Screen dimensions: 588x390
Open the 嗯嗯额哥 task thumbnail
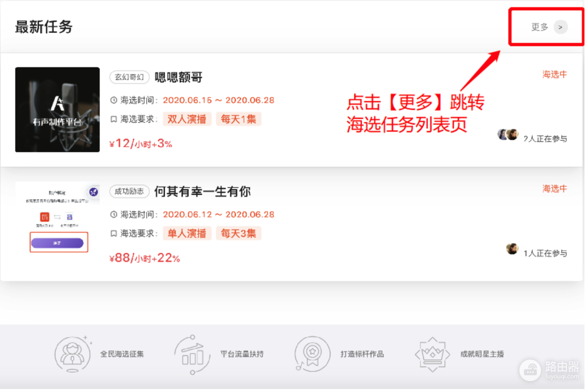click(57, 109)
